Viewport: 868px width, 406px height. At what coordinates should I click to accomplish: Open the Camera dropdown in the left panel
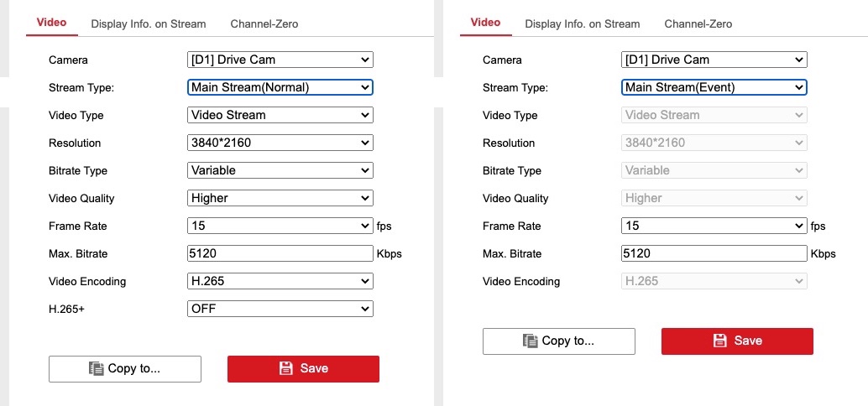pyautogui.click(x=280, y=60)
